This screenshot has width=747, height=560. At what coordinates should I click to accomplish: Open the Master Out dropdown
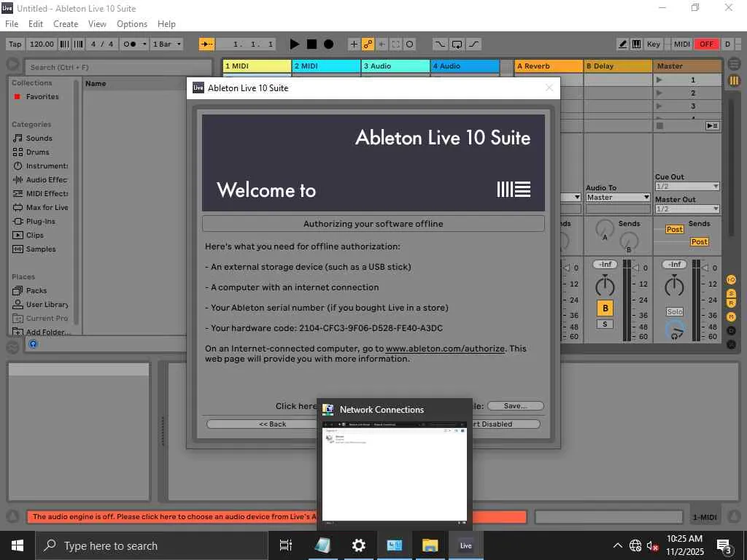tap(687, 209)
